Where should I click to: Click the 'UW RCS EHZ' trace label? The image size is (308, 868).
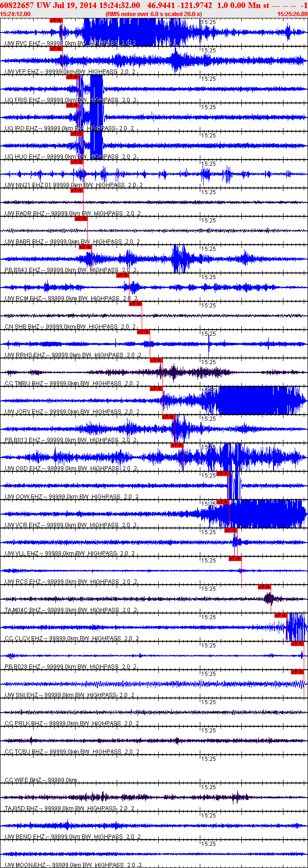click(x=23, y=582)
